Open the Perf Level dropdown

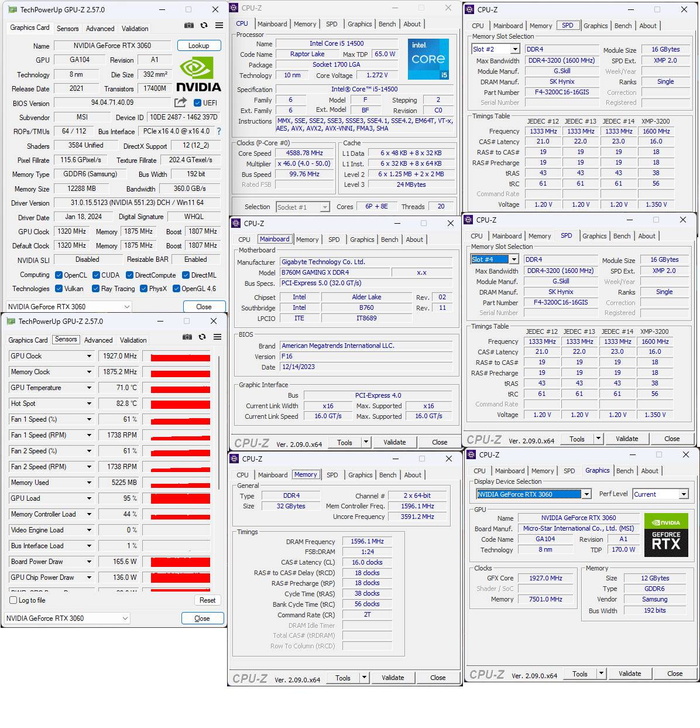pos(684,494)
